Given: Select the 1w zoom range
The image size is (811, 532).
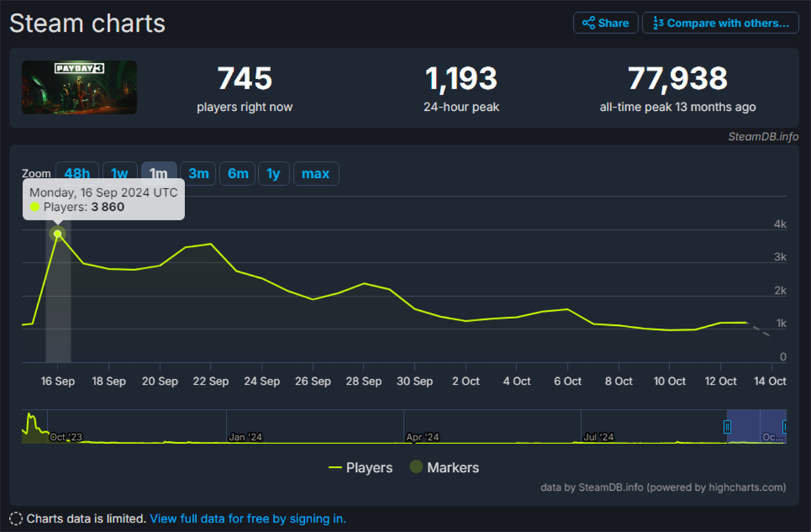Looking at the screenshot, I should pyautogui.click(x=119, y=174).
